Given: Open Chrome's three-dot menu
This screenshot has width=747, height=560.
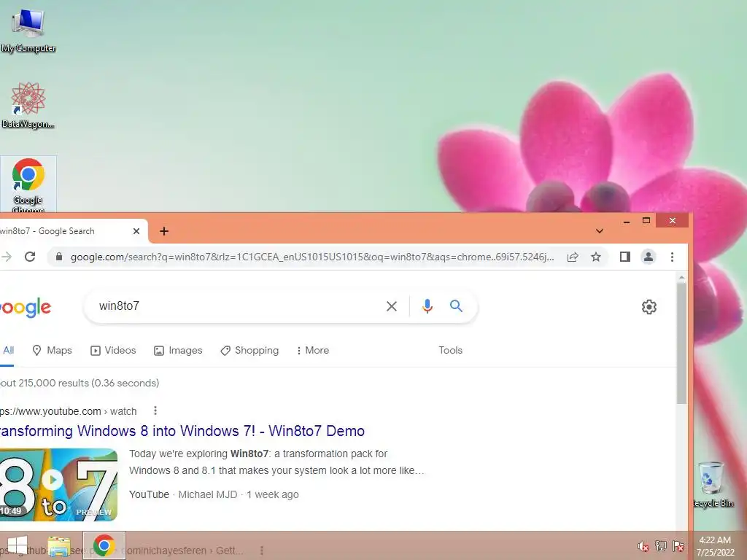Looking at the screenshot, I should pyautogui.click(x=672, y=257).
